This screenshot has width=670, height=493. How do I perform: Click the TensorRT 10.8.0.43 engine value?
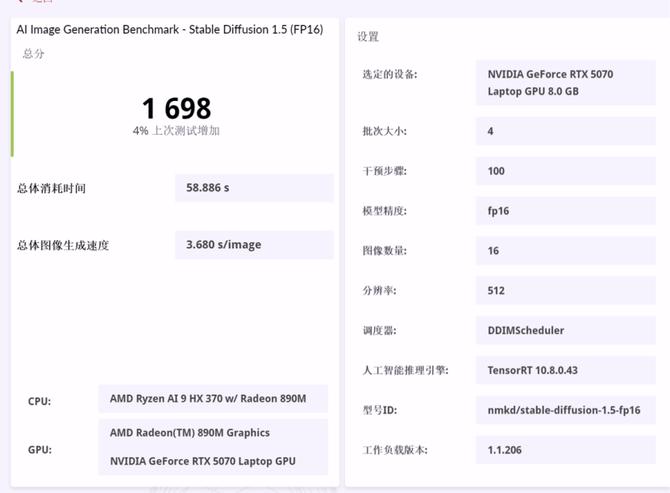point(565,370)
